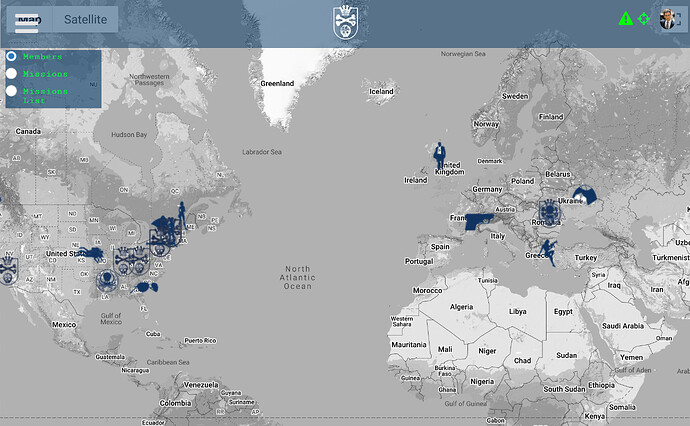
Task: Click the standing woman marker near Maine
Action: click(182, 214)
